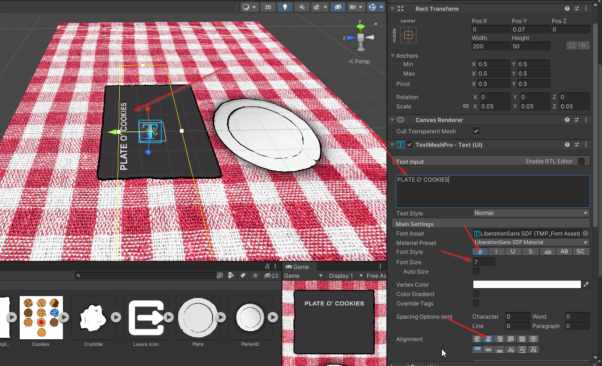Collapse the Anchors foldout
This screenshot has height=366, width=602.
(x=393, y=56)
